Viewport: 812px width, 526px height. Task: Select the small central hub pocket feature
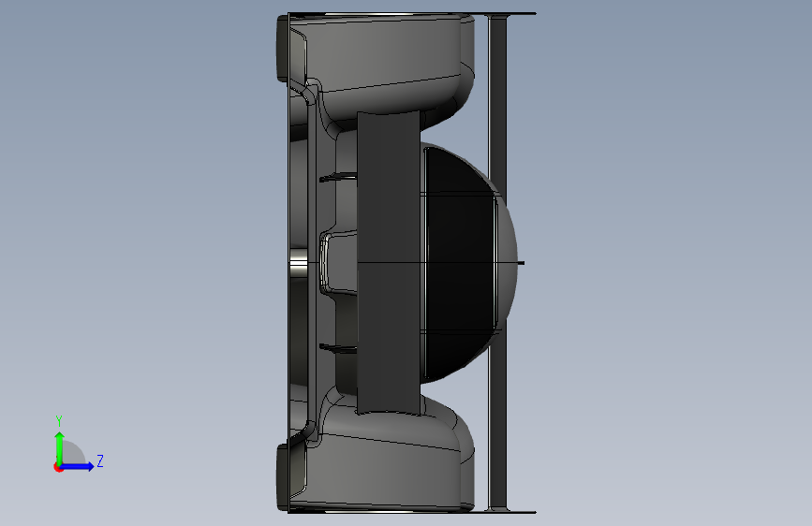(x=339, y=263)
